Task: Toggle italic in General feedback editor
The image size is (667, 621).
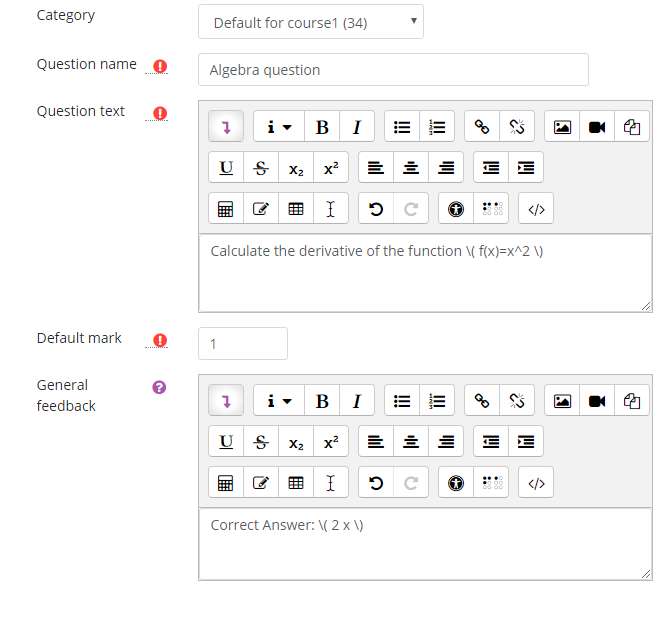Action: click(x=357, y=401)
